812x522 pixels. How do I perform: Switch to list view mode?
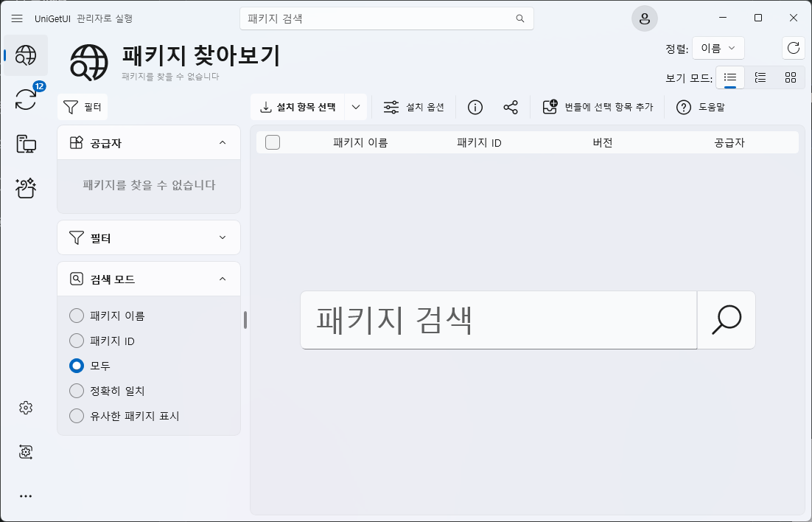730,77
